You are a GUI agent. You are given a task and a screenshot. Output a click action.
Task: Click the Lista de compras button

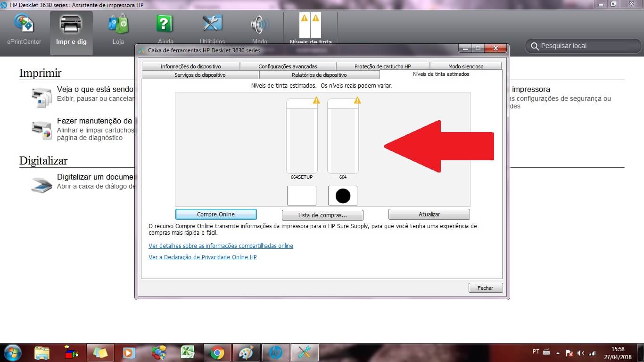click(x=322, y=215)
